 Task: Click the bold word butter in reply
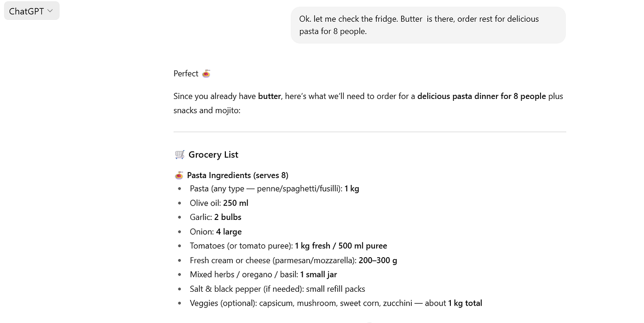269,96
